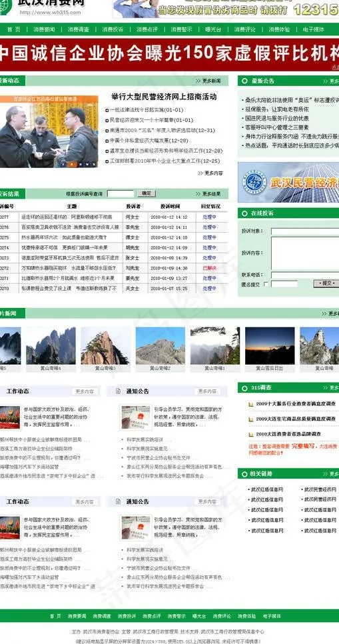This screenshot has width=339, height=644.
Task: Focus the 投诉内容 text area
Action: point(305,253)
